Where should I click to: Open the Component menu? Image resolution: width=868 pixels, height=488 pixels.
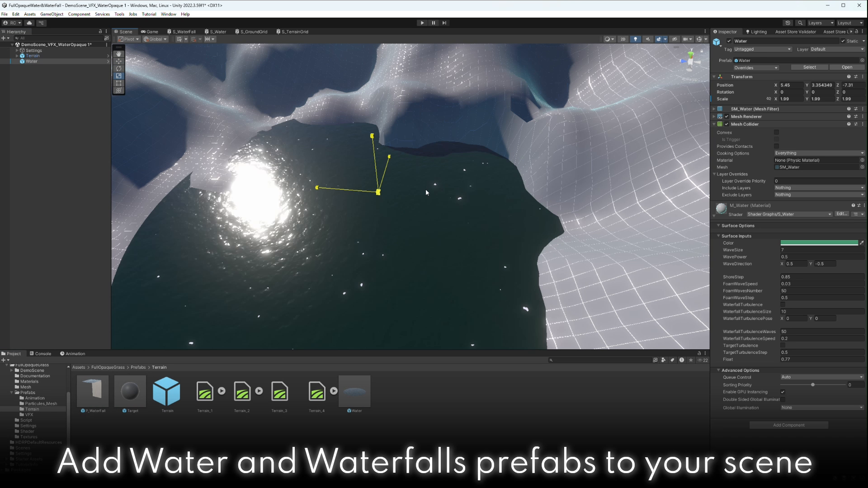pyautogui.click(x=79, y=14)
